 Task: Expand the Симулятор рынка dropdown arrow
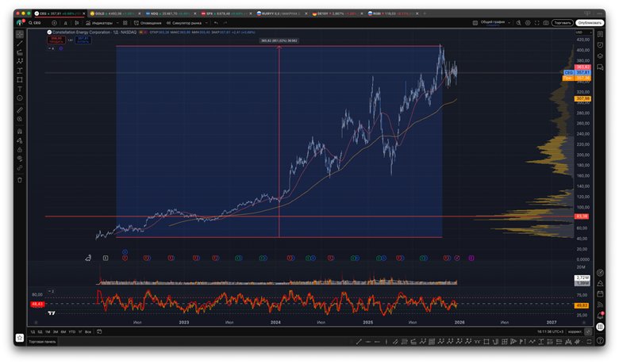click(x=206, y=23)
